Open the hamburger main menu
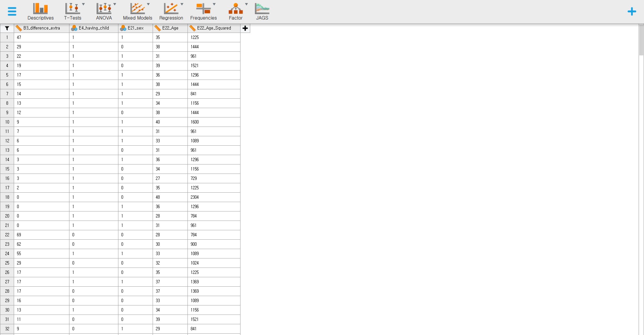This screenshot has height=335, width=644. (x=12, y=11)
